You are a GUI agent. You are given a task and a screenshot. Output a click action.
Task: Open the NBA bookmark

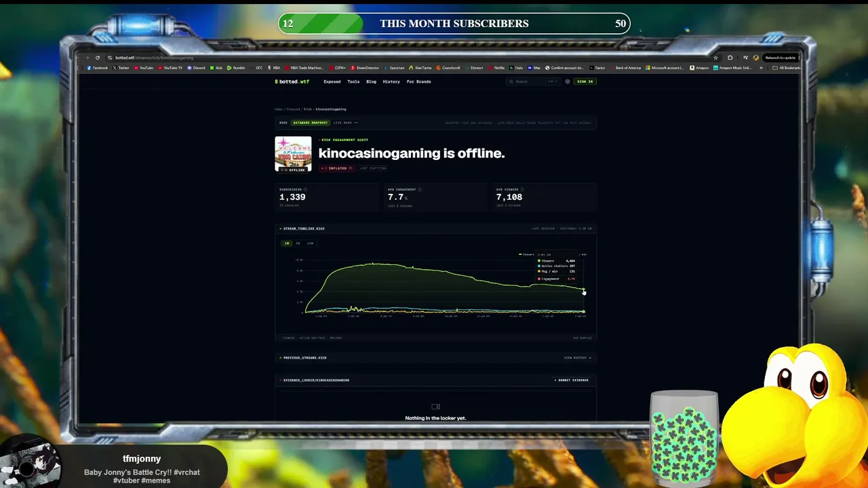[275, 68]
